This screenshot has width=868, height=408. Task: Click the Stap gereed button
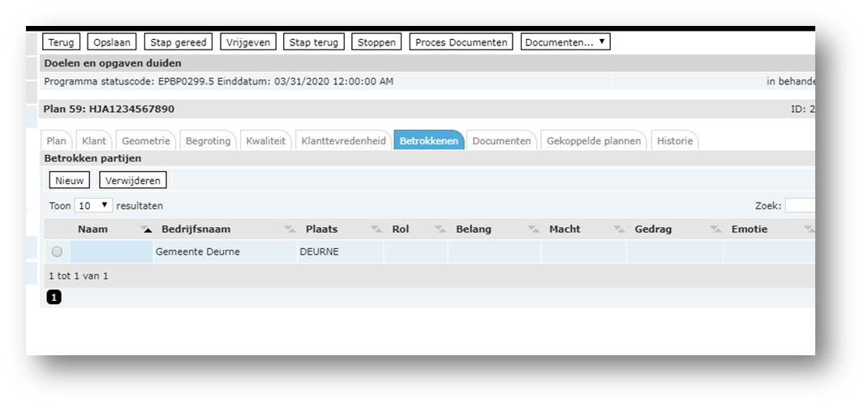coord(179,42)
